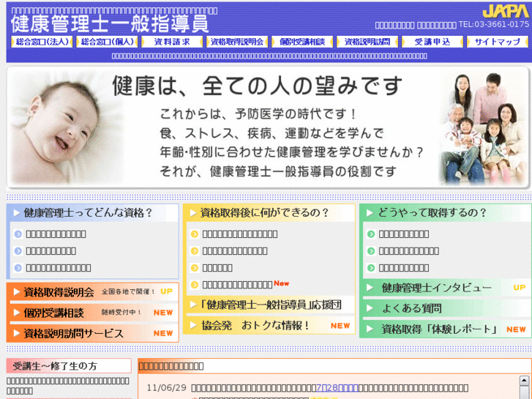Open blue hyperlink in 11/06/29 news item
Viewport: 532px width, 399px height.
(337, 388)
